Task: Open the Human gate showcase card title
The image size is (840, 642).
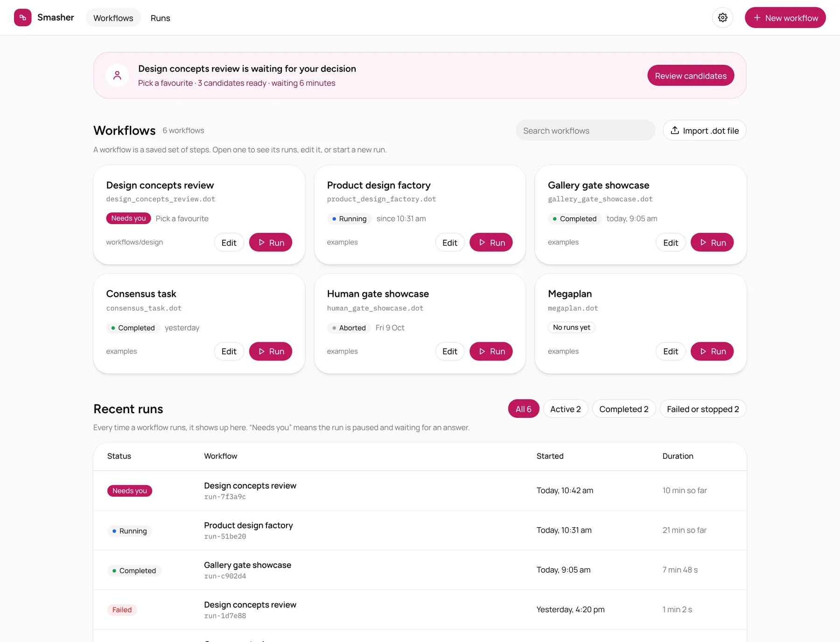Action: click(x=378, y=294)
